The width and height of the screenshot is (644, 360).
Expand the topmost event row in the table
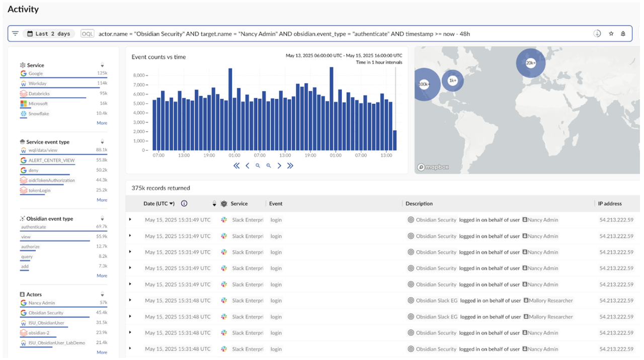(x=130, y=220)
